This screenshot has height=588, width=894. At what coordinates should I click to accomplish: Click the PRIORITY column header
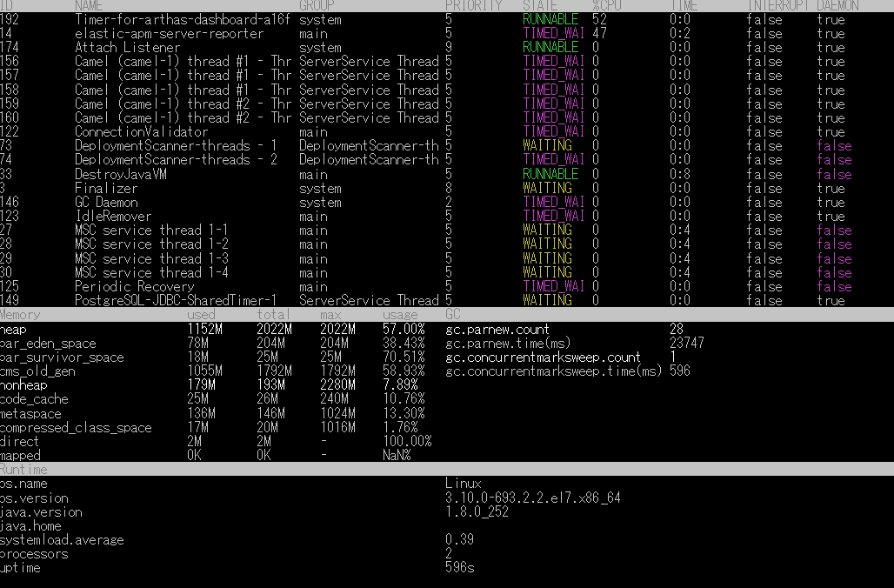[473, 6]
